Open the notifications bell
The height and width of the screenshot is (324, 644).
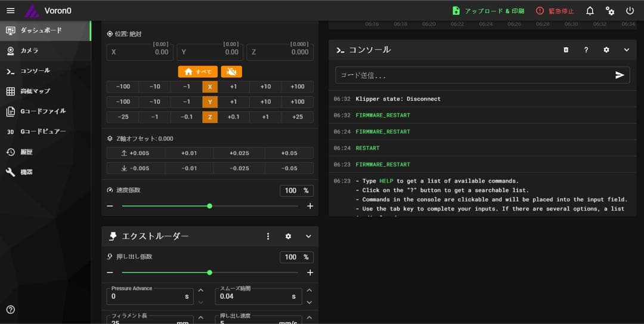(590, 11)
